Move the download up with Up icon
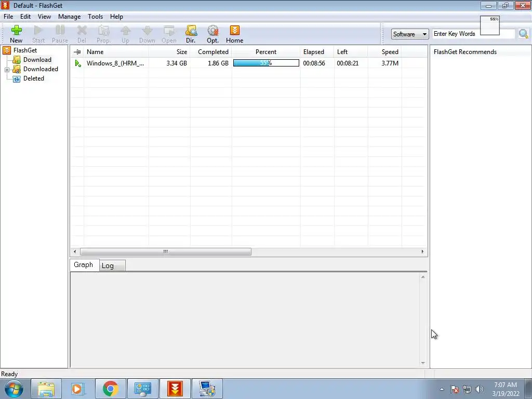 click(x=125, y=34)
